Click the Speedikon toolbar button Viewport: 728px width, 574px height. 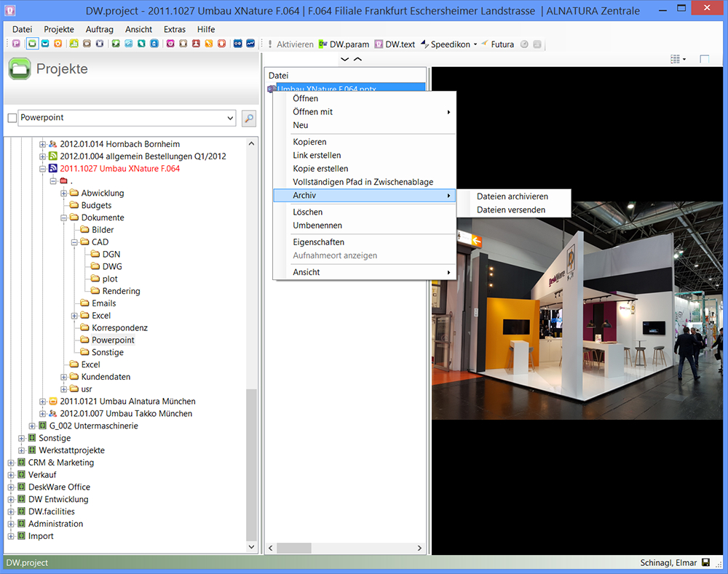tap(448, 44)
